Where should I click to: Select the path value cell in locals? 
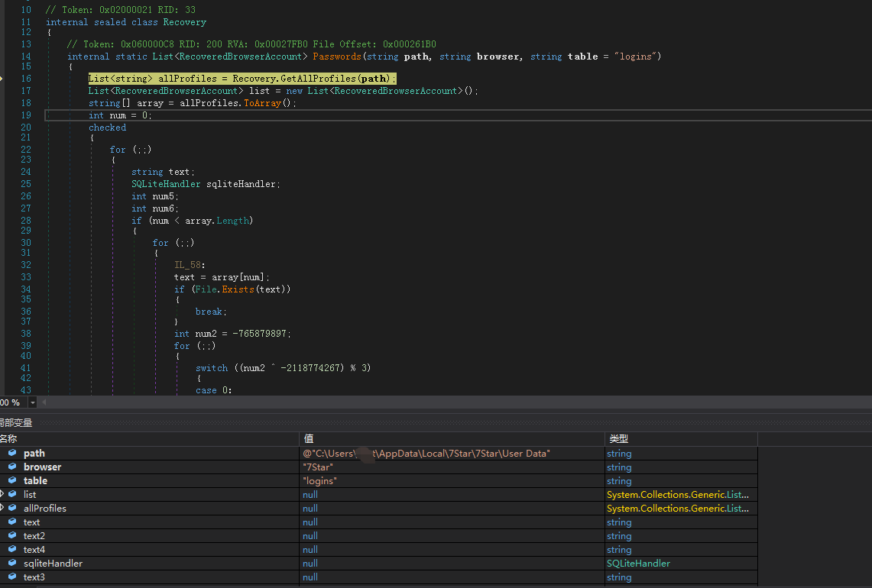pos(426,454)
